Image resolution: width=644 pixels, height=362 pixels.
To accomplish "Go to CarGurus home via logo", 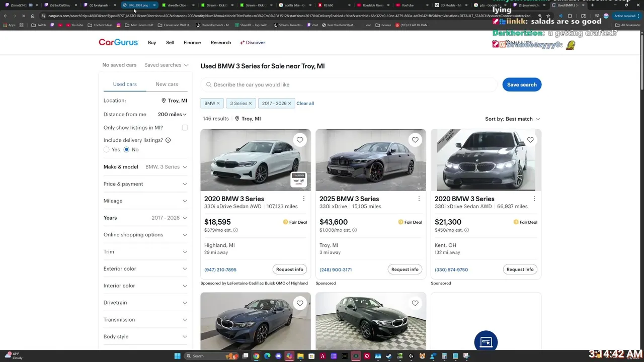I will pos(118,42).
